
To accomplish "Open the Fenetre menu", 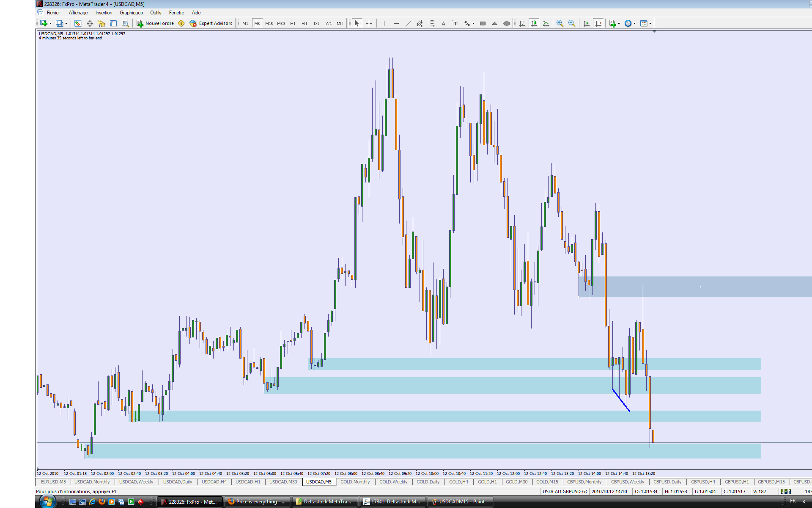I will pos(176,13).
